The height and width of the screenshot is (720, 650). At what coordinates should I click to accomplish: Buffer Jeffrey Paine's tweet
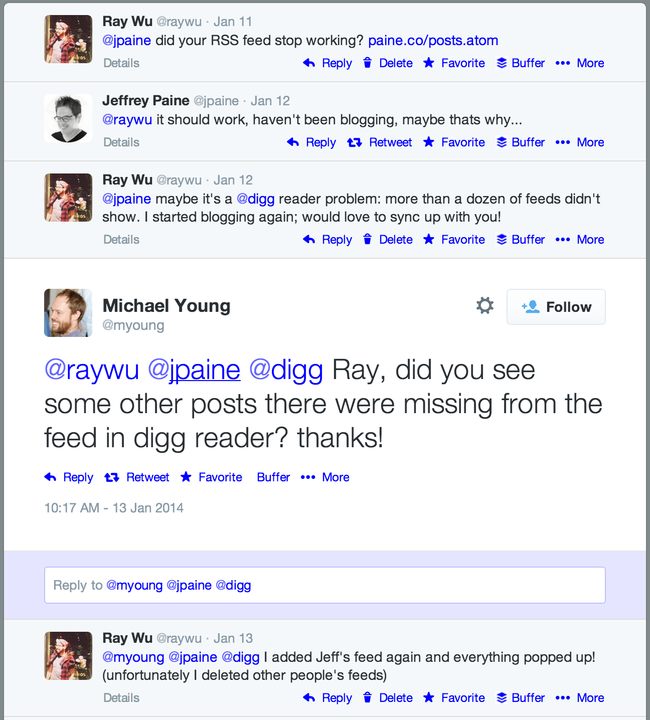point(520,142)
